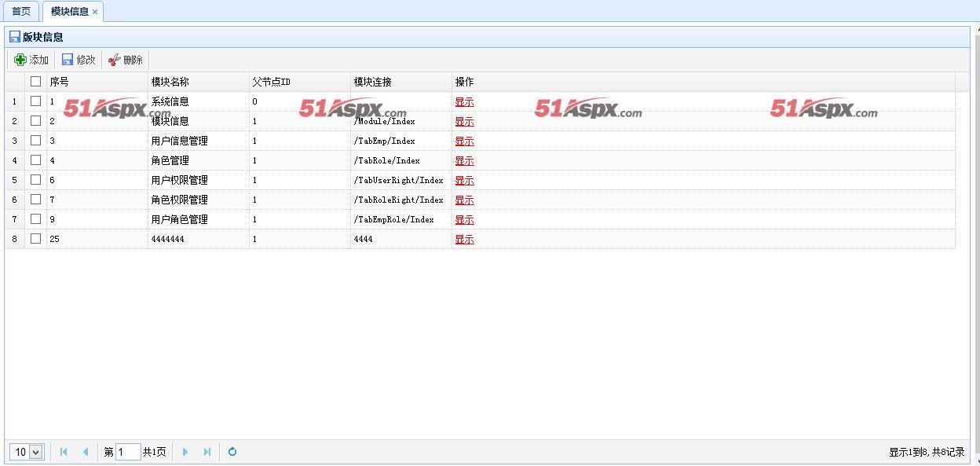Screen dimensions: 980x466
Task: Click the floppy disk icon beside 版块信息
Action: click(x=14, y=37)
